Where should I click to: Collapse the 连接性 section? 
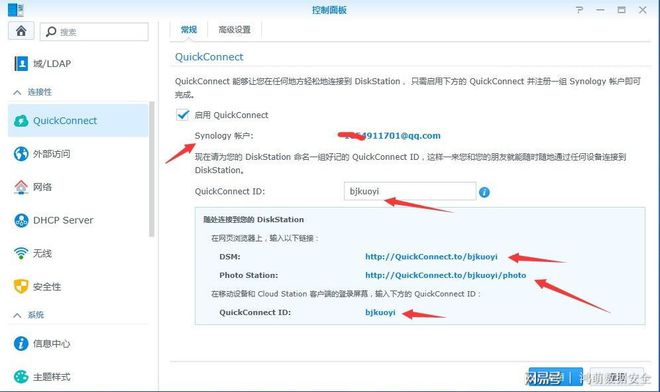[17, 92]
